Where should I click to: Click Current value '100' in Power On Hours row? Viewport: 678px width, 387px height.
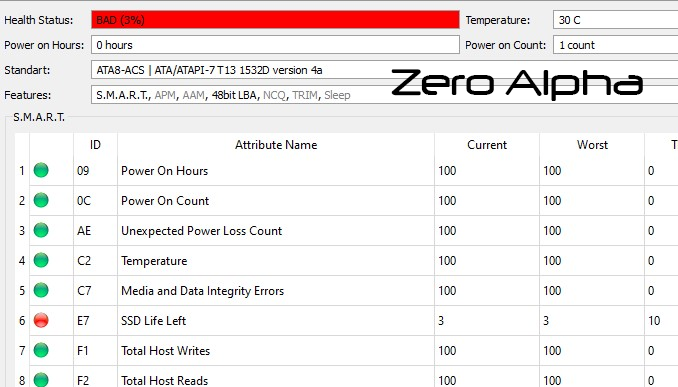[447, 171]
